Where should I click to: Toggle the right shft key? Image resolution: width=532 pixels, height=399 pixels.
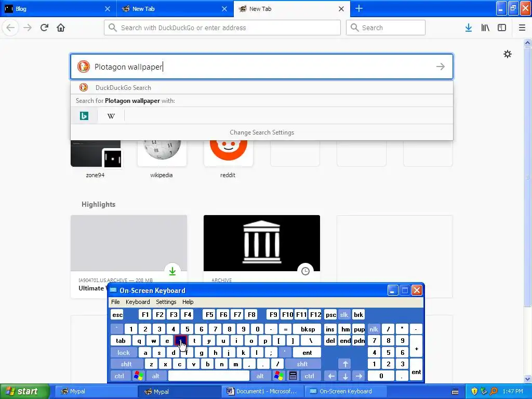tap(302, 364)
